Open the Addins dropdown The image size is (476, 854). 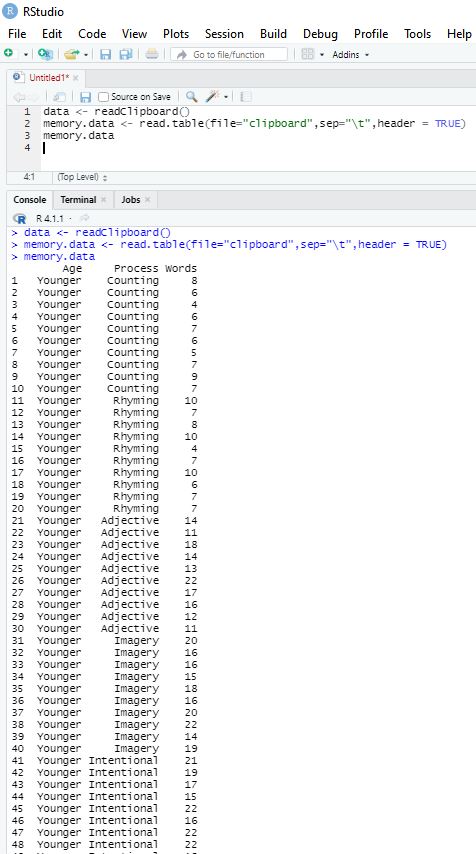click(x=350, y=54)
